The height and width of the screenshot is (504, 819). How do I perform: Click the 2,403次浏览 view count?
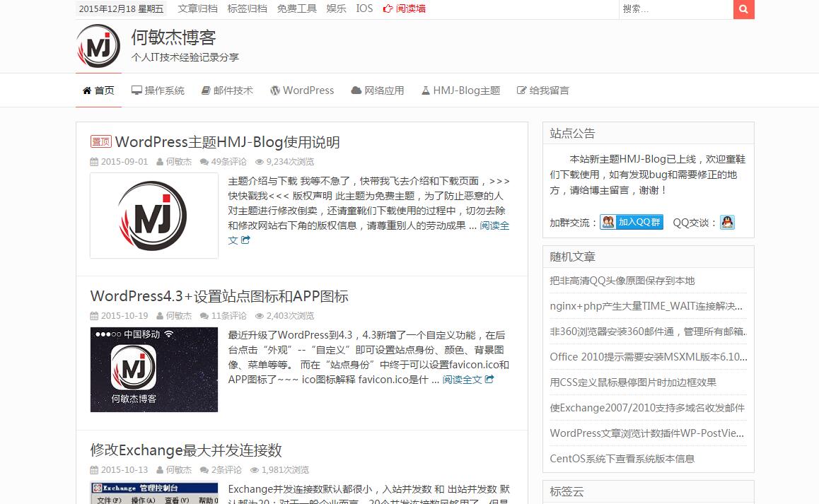291,316
